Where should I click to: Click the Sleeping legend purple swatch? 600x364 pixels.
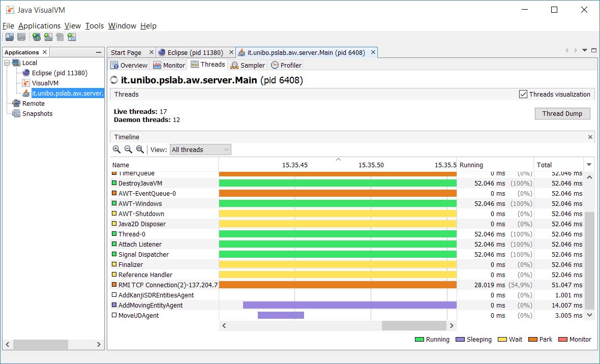[460, 340]
